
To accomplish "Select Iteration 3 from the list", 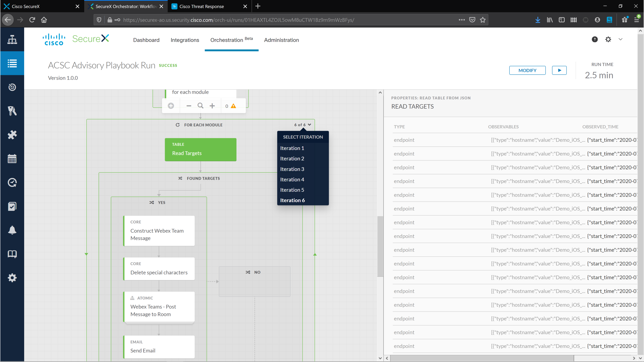I will click(x=292, y=169).
